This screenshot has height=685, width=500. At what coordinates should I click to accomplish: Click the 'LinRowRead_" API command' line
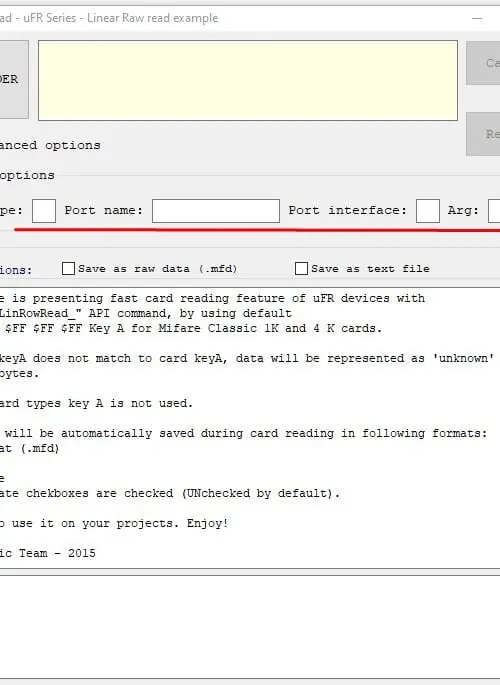tap(145, 313)
